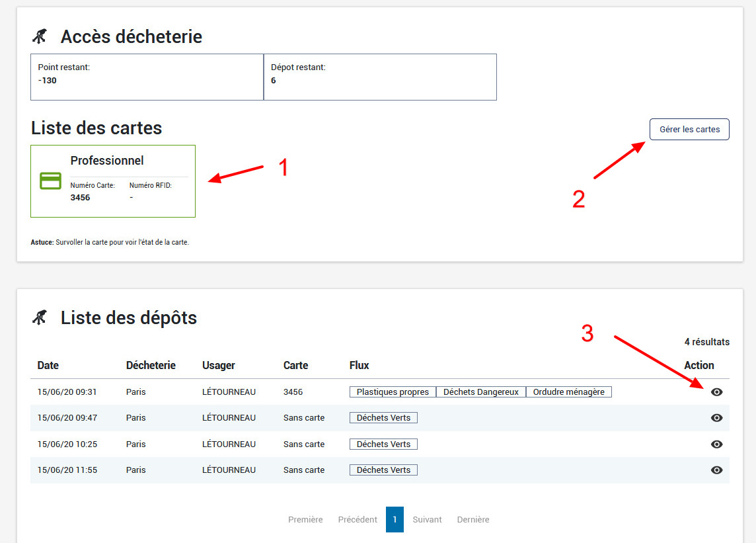The height and width of the screenshot is (543, 756).
Task: Jump to Dernière page
Action: (473, 519)
